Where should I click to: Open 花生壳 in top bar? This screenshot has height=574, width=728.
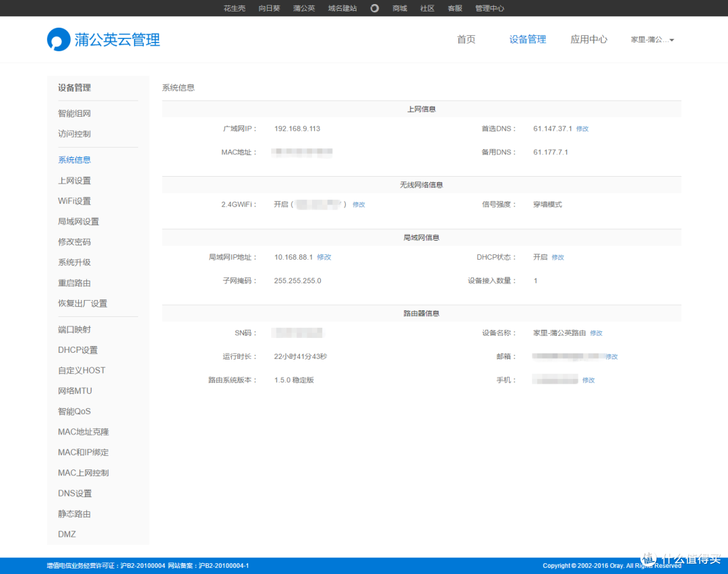click(x=235, y=8)
